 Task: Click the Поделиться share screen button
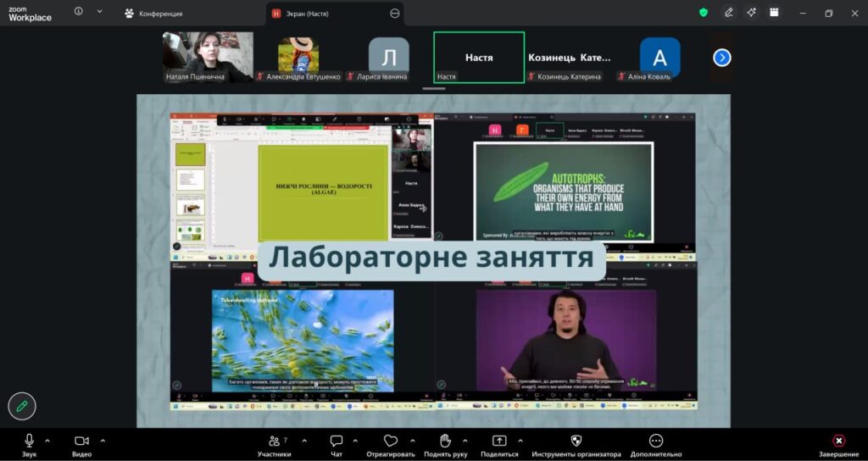pos(499,446)
